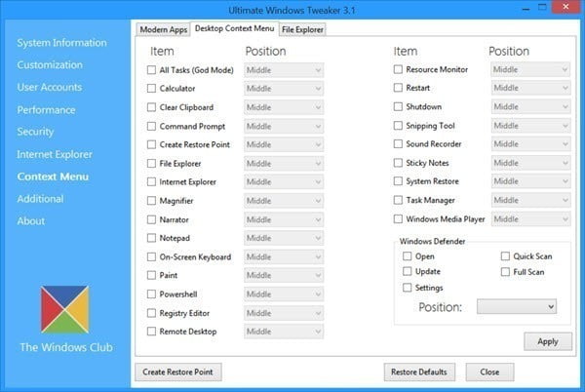Check the All Tasks (God Mode) checkbox
This screenshot has height=392, width=585.
coord(151,70)
